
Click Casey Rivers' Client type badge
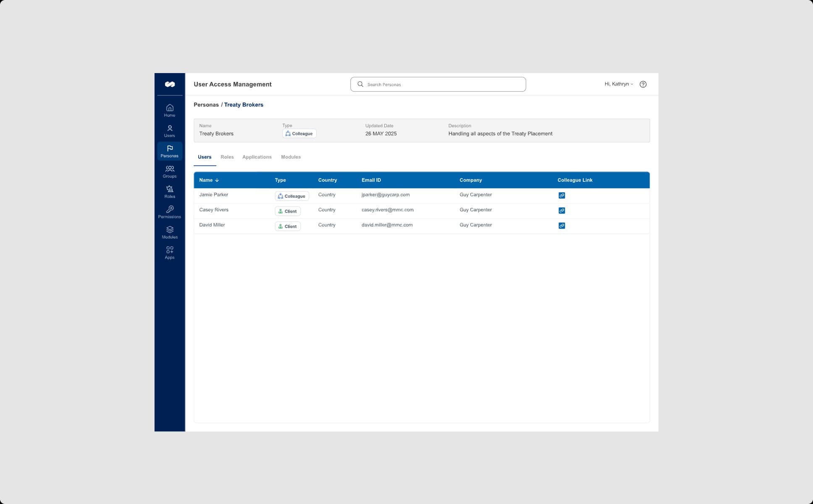(288, 211)
